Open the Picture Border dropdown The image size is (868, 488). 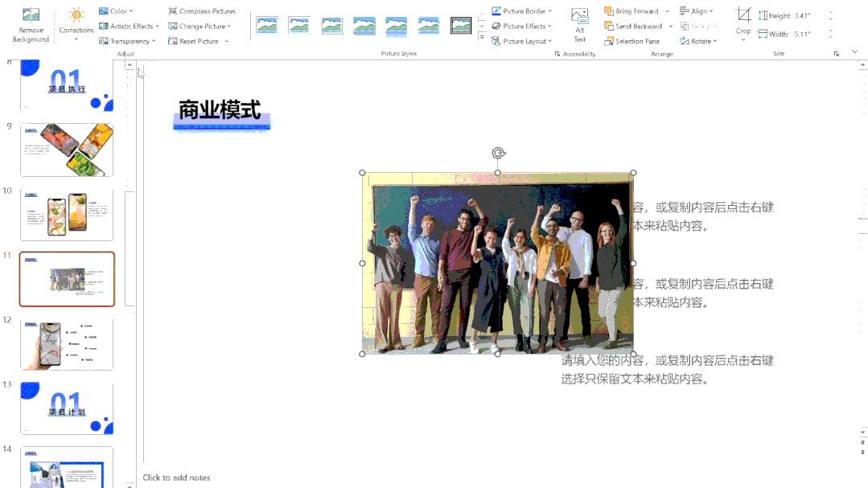[x=522, y=10]
